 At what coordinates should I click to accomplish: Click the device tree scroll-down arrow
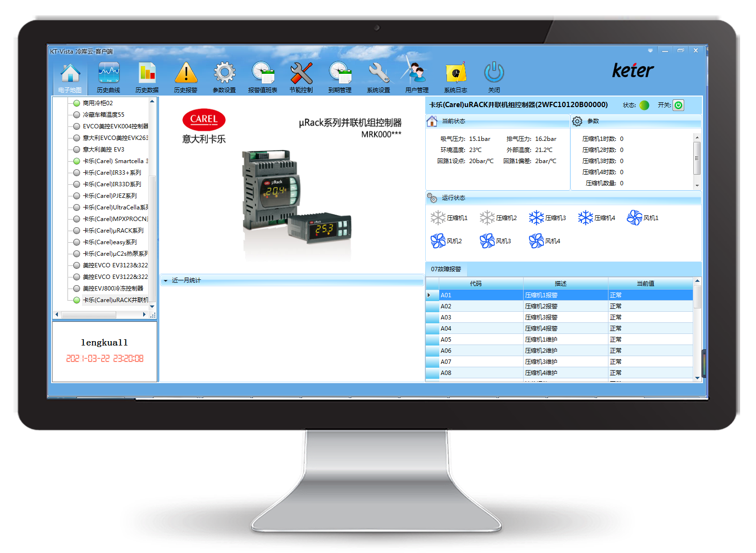(x=152, y=306)
